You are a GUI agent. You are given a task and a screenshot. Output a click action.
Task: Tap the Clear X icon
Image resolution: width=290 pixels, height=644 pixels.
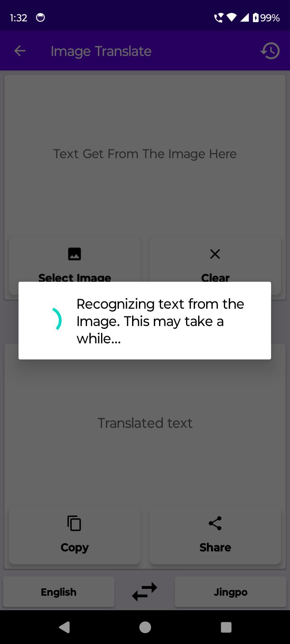215,254
